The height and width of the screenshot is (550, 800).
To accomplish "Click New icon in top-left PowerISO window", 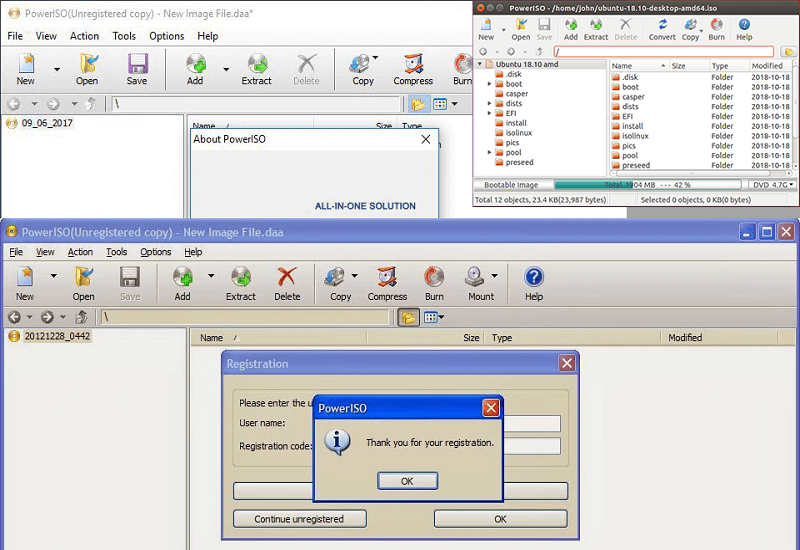I will point(26,63).
